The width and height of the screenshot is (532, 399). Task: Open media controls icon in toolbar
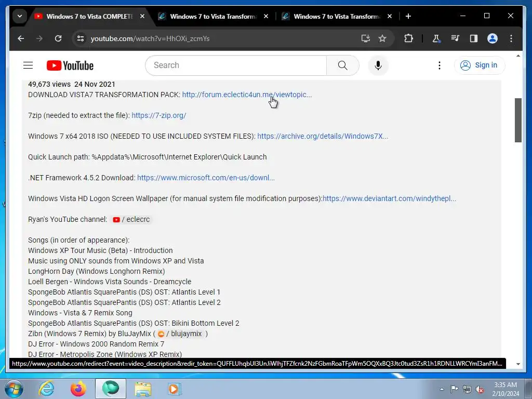(455, 38)
